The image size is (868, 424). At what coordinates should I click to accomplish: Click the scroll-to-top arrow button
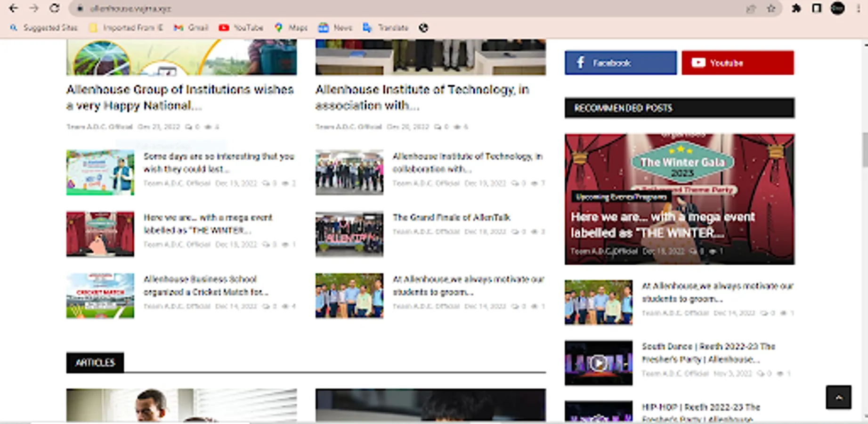click(x=838, y=398)
